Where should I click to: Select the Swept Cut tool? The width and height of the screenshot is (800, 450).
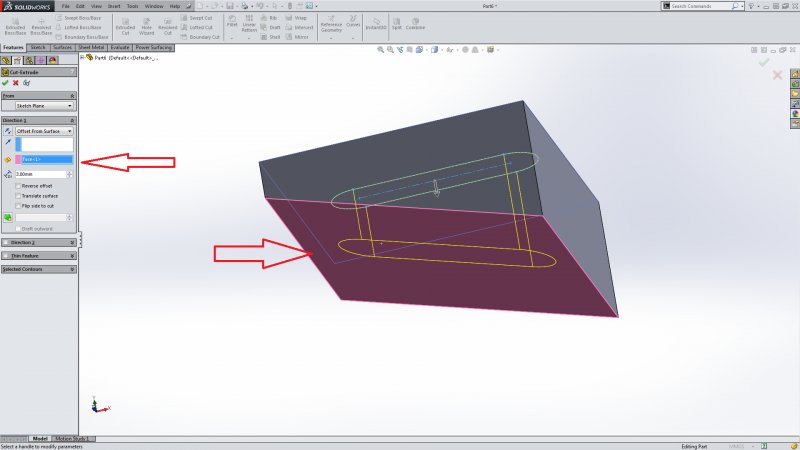point(196,18)
